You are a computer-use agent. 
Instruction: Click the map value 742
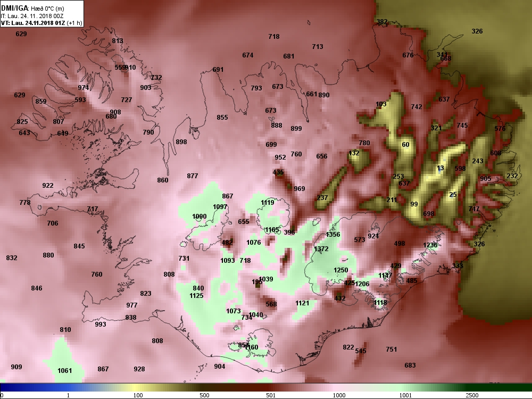[x=417, y=107]
